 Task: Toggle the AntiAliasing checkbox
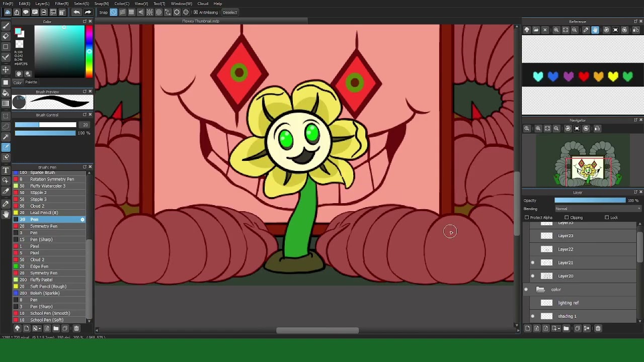(x=196, y=12)
